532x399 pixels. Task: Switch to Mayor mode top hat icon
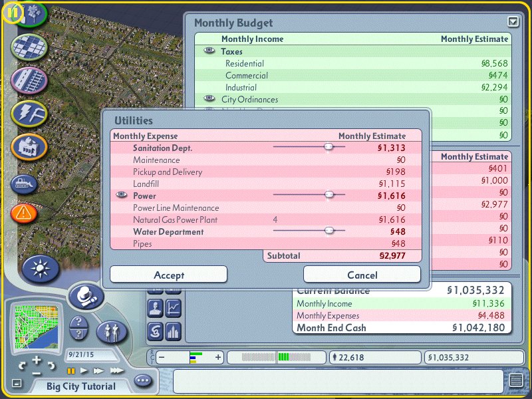(x=85, y=295)
